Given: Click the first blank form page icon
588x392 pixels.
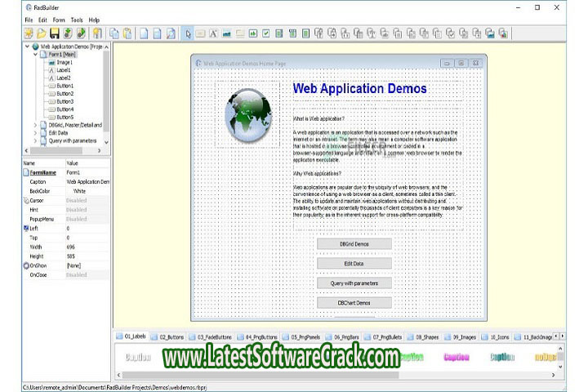Looking at the screenshot, I should point(144,33).
